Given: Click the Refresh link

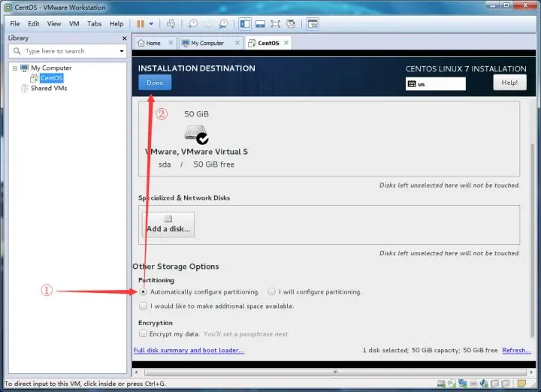Looking at the screenshot, I should pos(516,350).
